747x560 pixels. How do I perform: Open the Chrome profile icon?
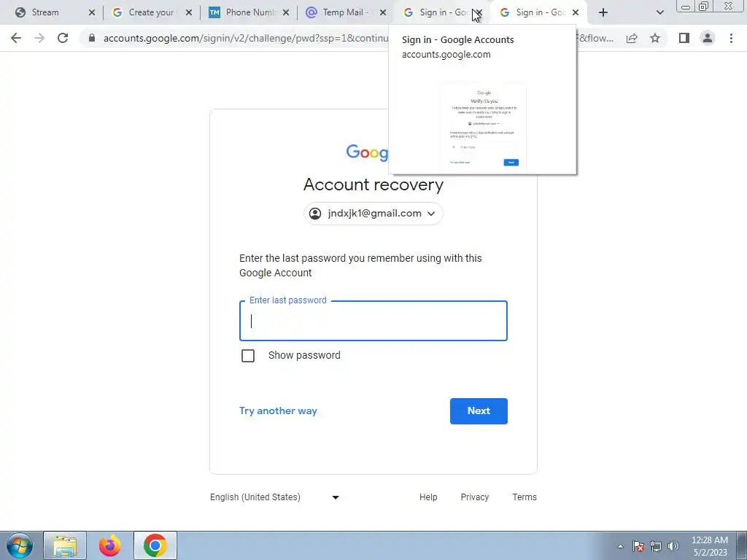click(x=708, y=38)
